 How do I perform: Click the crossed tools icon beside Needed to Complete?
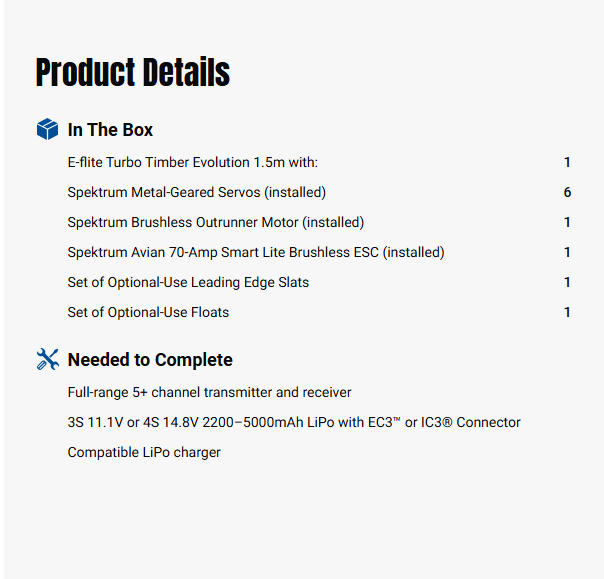pos(47,360)
